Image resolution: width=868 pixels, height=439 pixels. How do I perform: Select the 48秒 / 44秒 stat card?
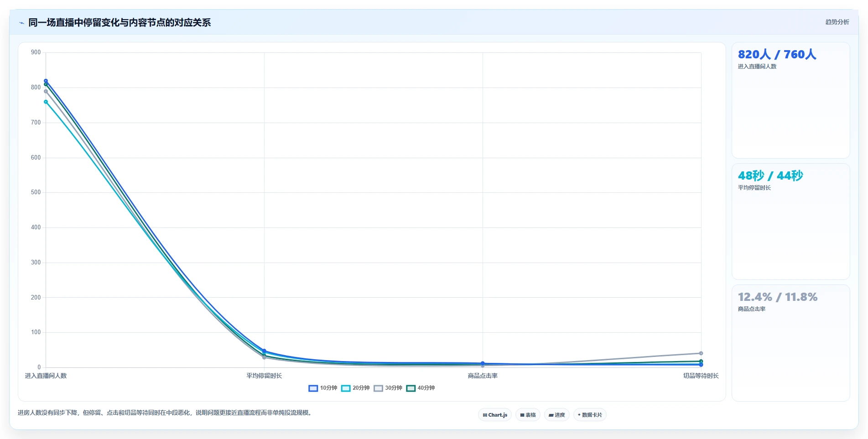tap(790, 222)
